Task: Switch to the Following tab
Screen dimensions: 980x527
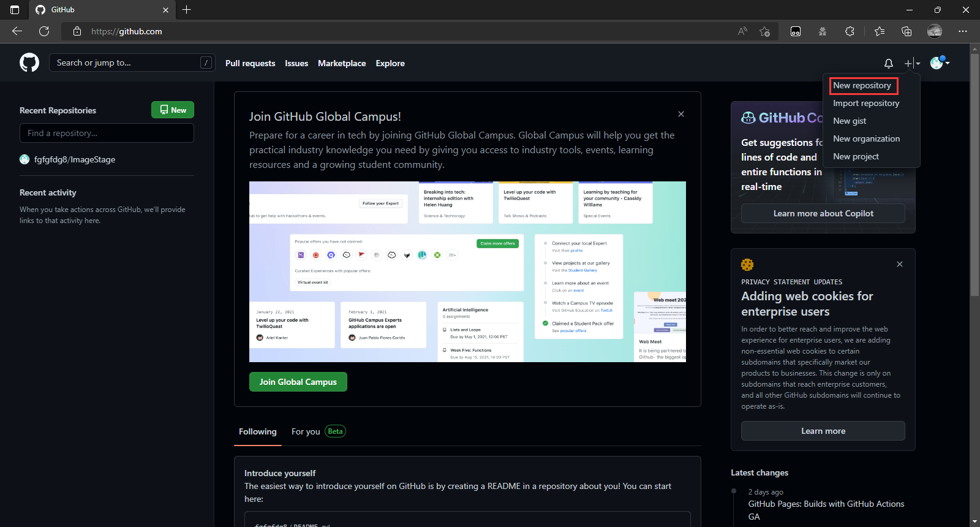Action: 258,431
